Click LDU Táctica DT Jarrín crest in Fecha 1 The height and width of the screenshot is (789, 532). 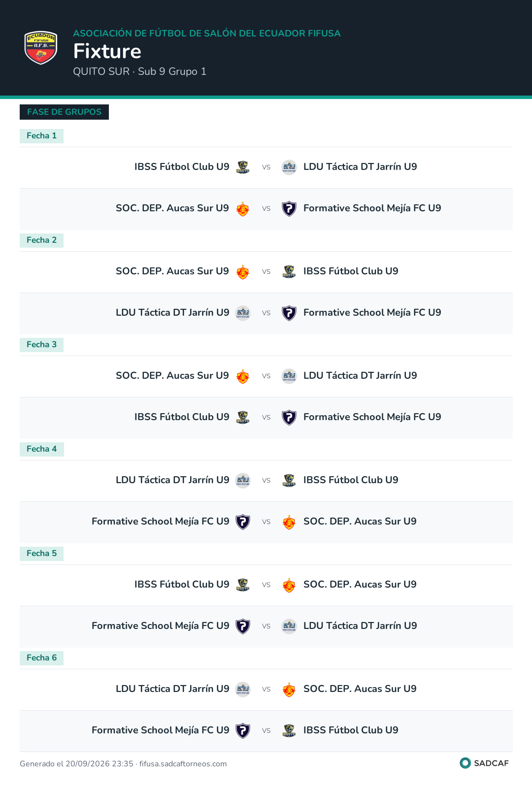pos(289,167)
